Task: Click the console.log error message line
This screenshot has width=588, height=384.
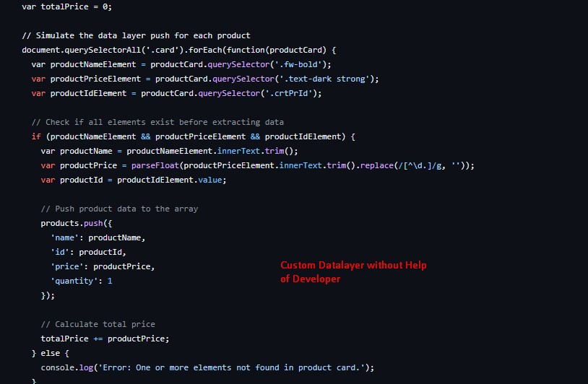Action: coord(207,367)
